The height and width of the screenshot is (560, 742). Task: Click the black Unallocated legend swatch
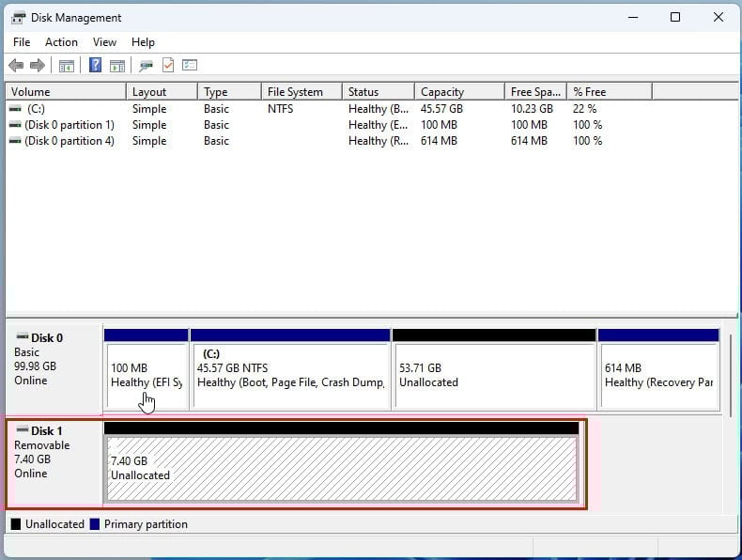click(16, 524)
